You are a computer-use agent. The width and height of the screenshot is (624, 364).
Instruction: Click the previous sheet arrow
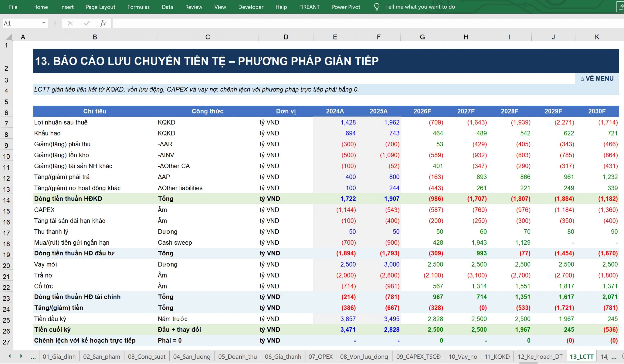point(10,356)
